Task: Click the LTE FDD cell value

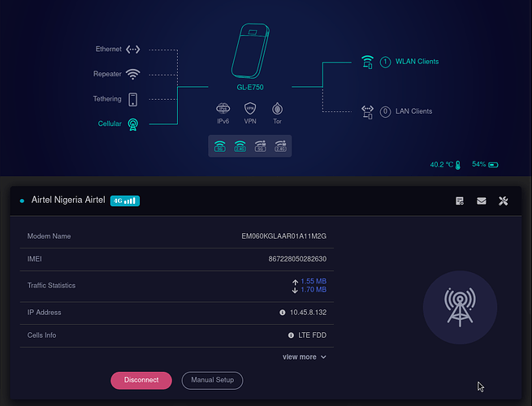Action: coord(312,335)
